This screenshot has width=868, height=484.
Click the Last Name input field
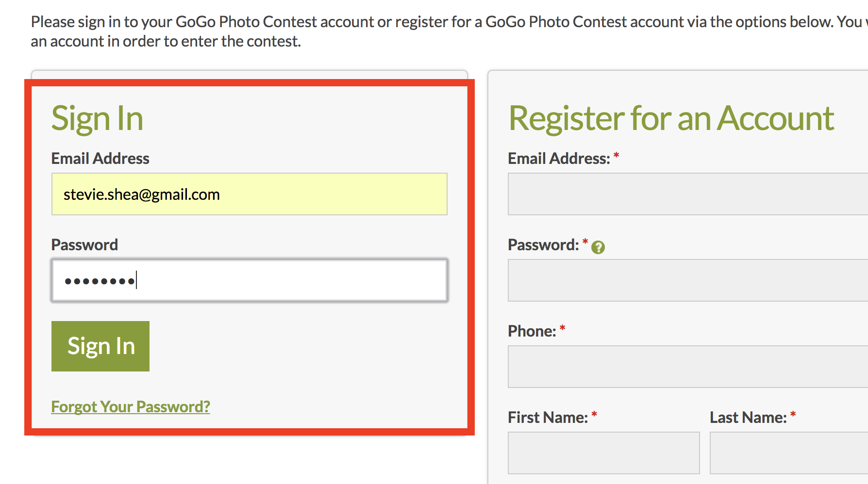click(x=789, y=453)
